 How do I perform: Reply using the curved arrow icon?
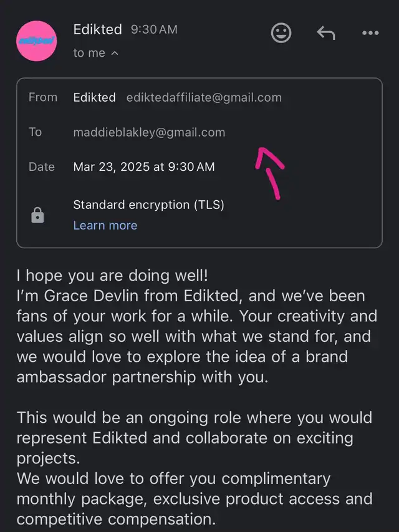click(x=326, y=33)
